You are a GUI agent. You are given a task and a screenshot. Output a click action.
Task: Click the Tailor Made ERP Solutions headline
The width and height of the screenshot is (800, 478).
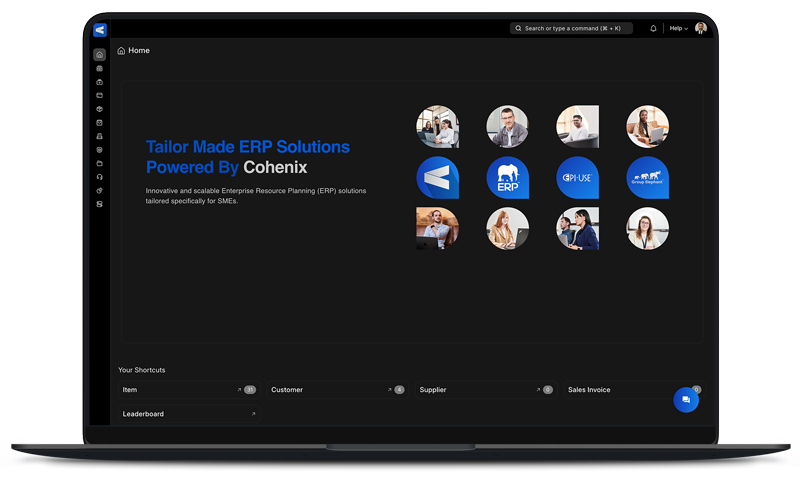pos(248,147)
